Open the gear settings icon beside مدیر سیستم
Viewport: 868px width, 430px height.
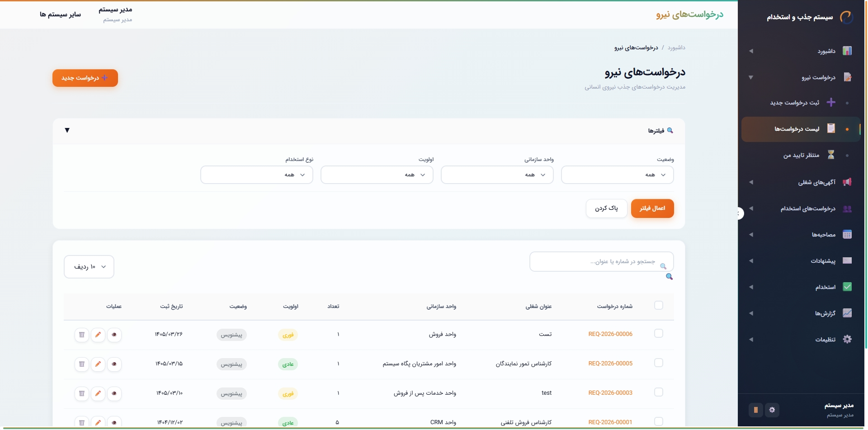772,410
